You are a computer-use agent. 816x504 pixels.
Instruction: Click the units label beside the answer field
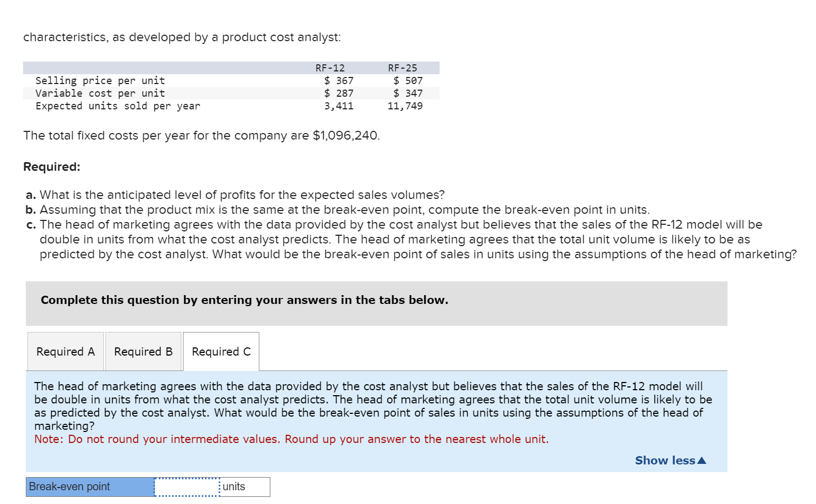(x=233, y=486)
